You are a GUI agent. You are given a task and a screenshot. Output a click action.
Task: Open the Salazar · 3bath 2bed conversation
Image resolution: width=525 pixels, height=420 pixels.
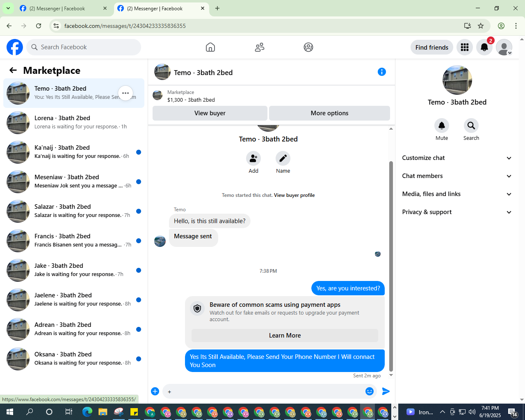pyautogui.click(x=74, y=211)
